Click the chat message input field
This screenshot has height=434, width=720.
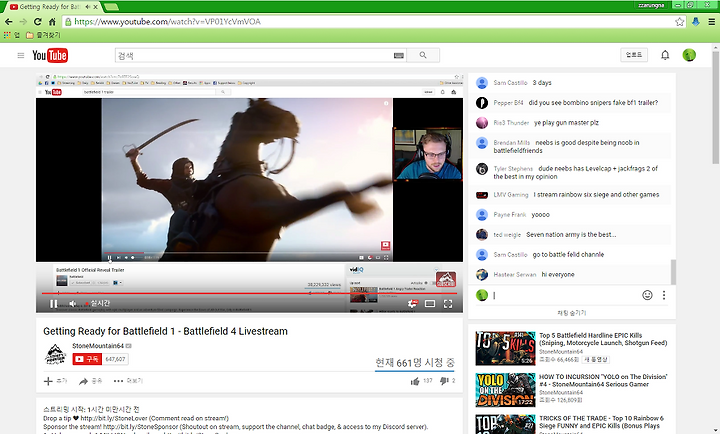tap(564, 295)
